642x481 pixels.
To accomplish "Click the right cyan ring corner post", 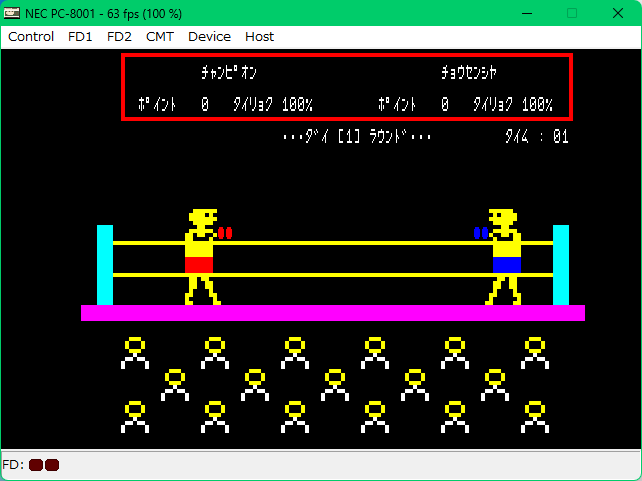I will 561,264.
